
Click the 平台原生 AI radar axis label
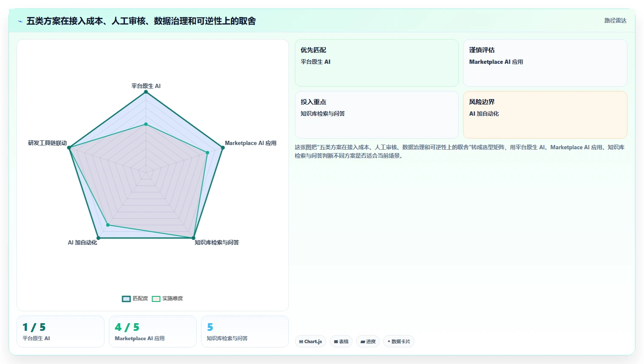(146, 86)
